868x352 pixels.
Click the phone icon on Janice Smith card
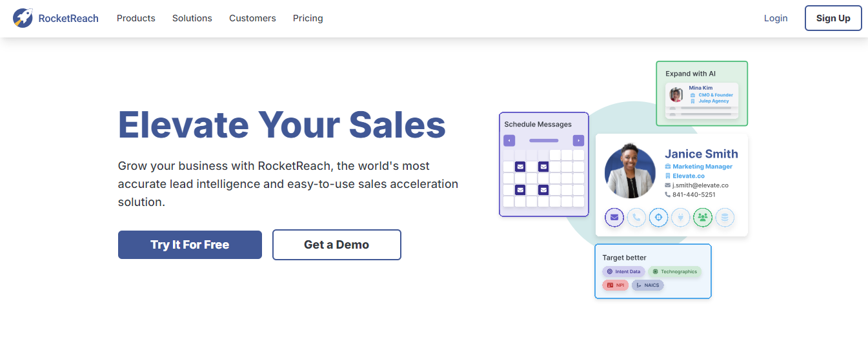click(x=636, y=218)
